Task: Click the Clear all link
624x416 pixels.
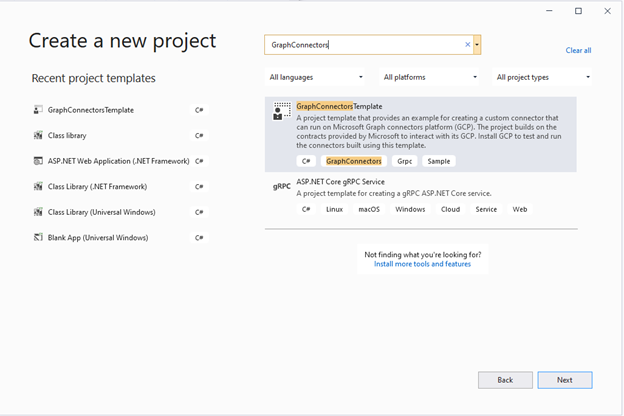Action: tap(578, 50)
